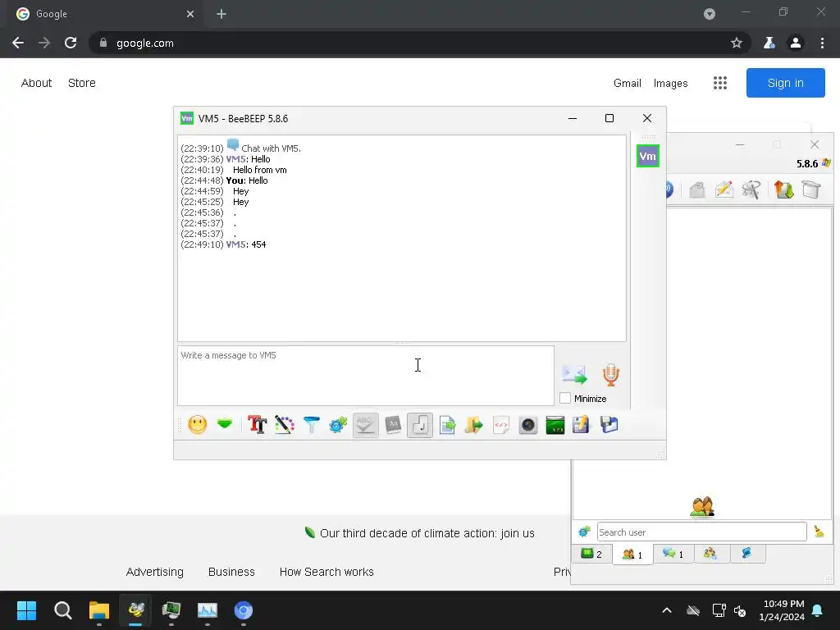
Task: Click gear settings beside Search user
Action: [x=584, y=532]
